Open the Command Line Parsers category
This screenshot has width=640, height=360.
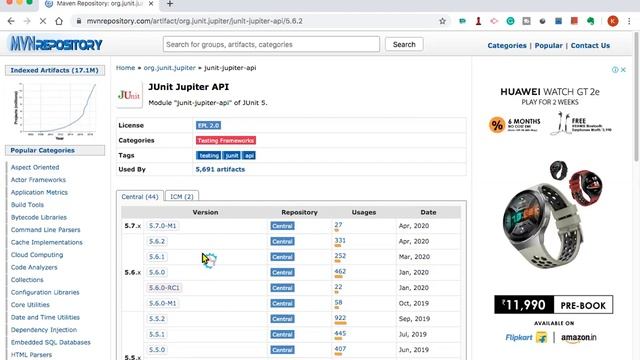[x=45, y=230]
